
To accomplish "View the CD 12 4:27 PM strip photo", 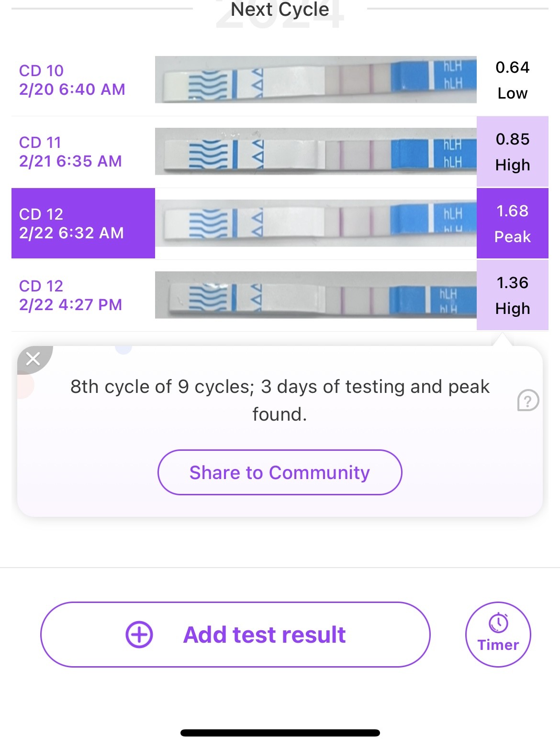I will (315, 295).
